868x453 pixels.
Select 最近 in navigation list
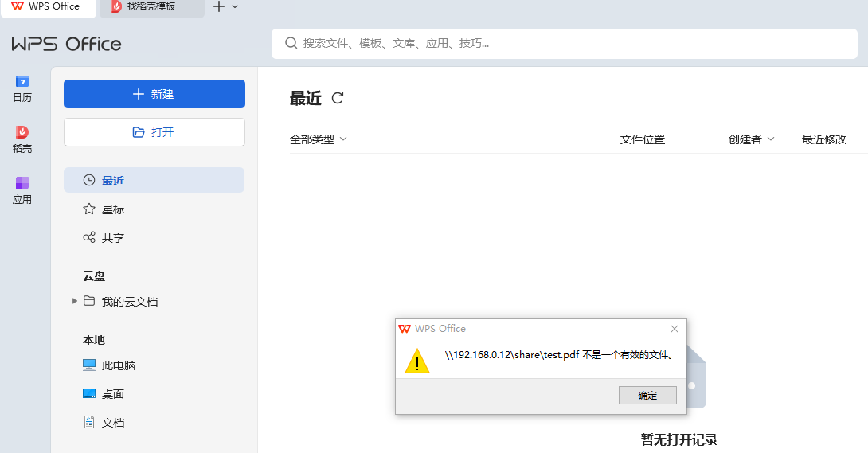point(154,180)
